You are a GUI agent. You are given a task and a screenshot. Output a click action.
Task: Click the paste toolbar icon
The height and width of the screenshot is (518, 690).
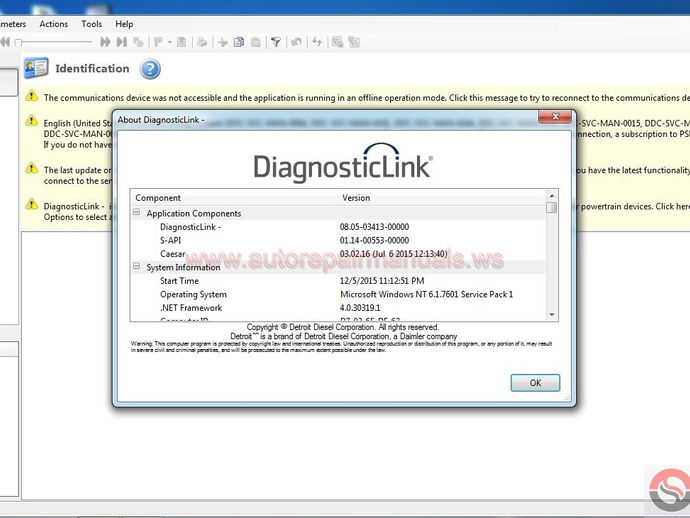click(255, 42)
